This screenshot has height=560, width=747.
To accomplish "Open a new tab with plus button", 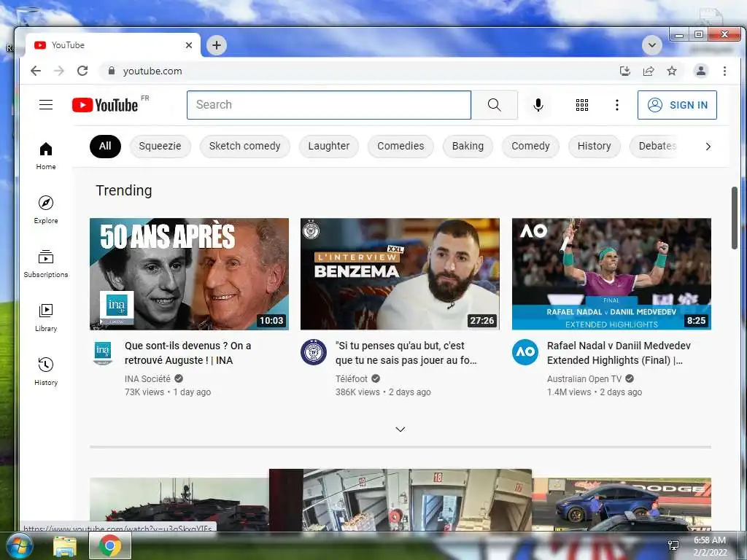I will pyautogui.click(x=217, y=45).
